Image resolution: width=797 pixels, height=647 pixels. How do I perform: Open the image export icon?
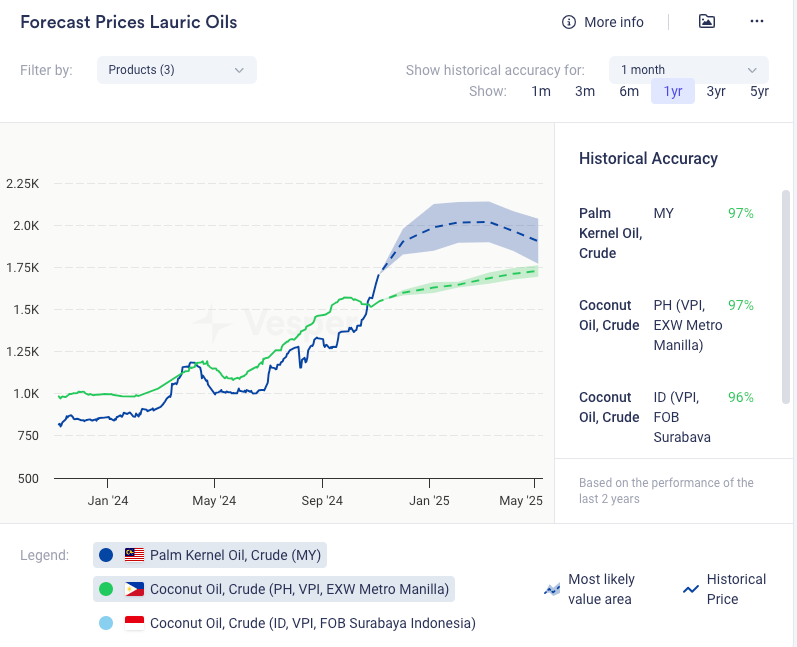(707, 21)
